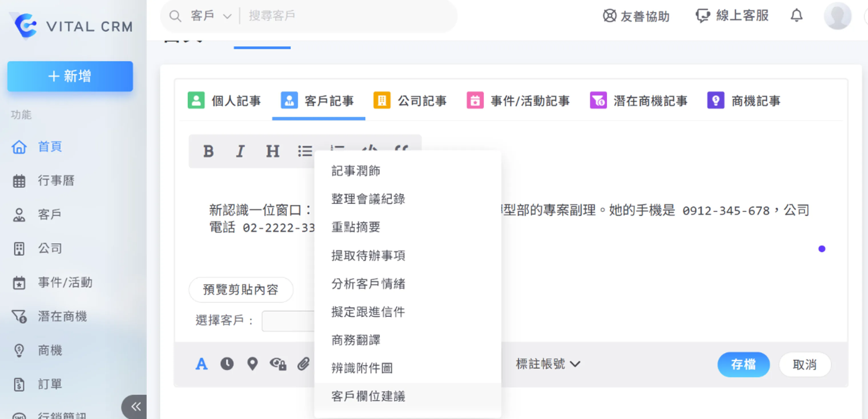The height and width of the screenshot is (419, 868).
Task: Set note visibility via eye-lock icon
Action: click(278, 364)
